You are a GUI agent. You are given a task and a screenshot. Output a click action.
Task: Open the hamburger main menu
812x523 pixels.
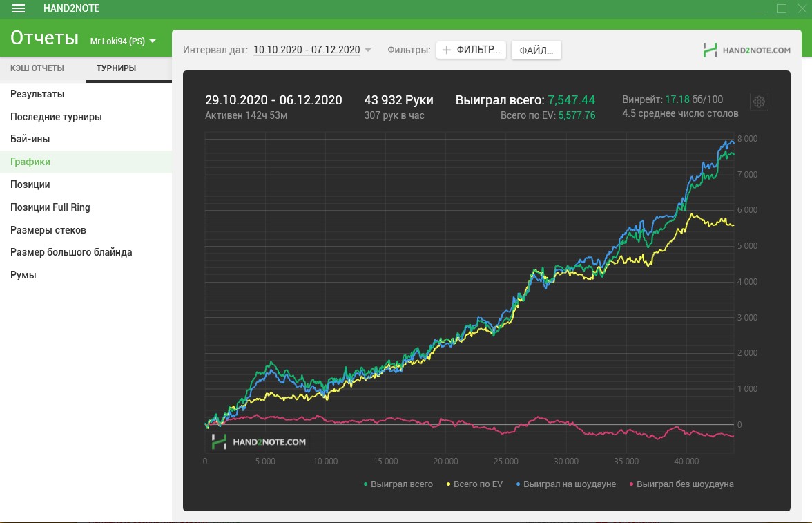[x=19, y=8]
